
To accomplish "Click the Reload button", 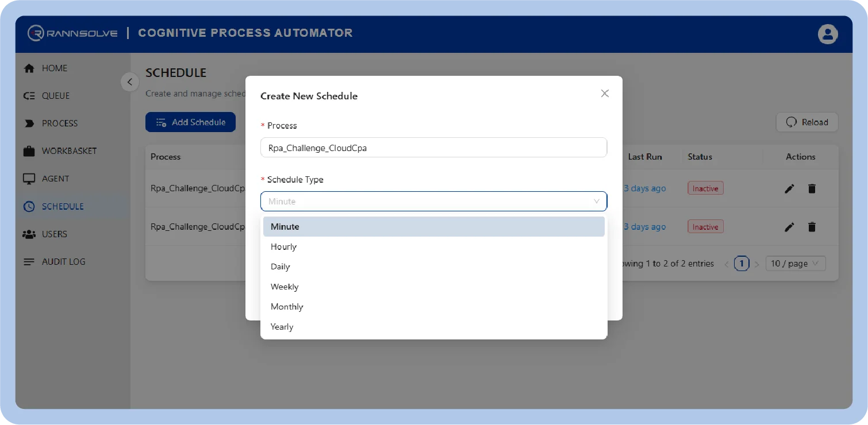I will click(x=807, y=122).
